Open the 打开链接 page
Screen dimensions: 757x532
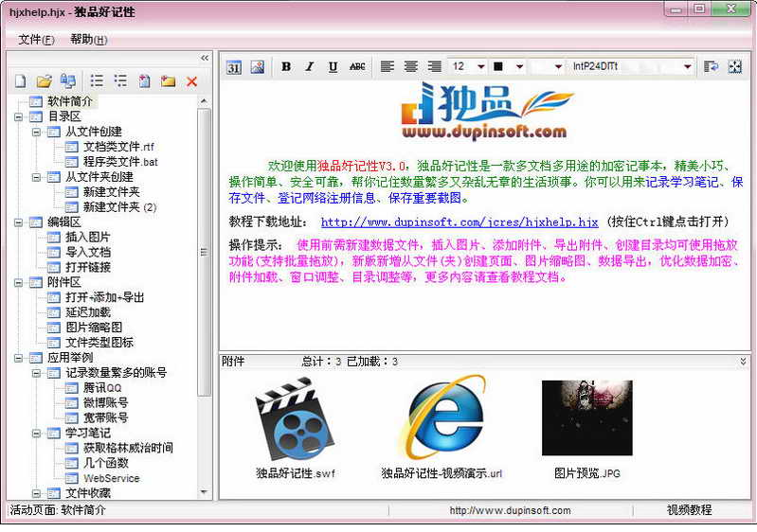tap(88, 267)
